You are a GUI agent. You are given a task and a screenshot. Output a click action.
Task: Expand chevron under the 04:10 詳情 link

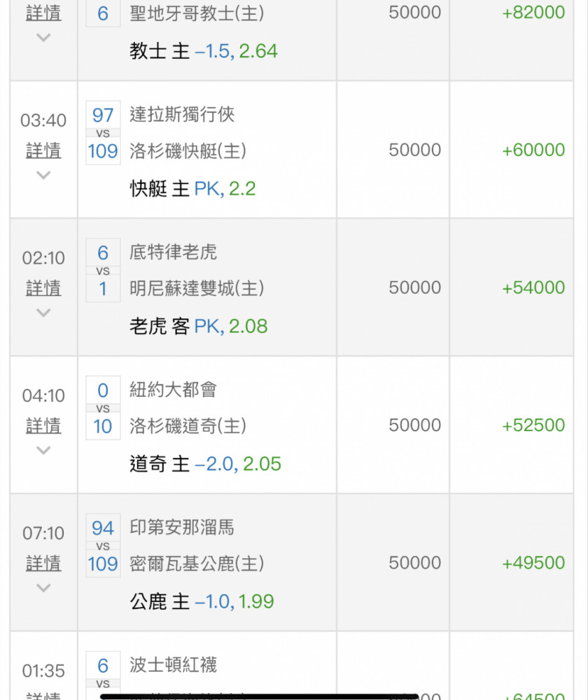point(43,450)
